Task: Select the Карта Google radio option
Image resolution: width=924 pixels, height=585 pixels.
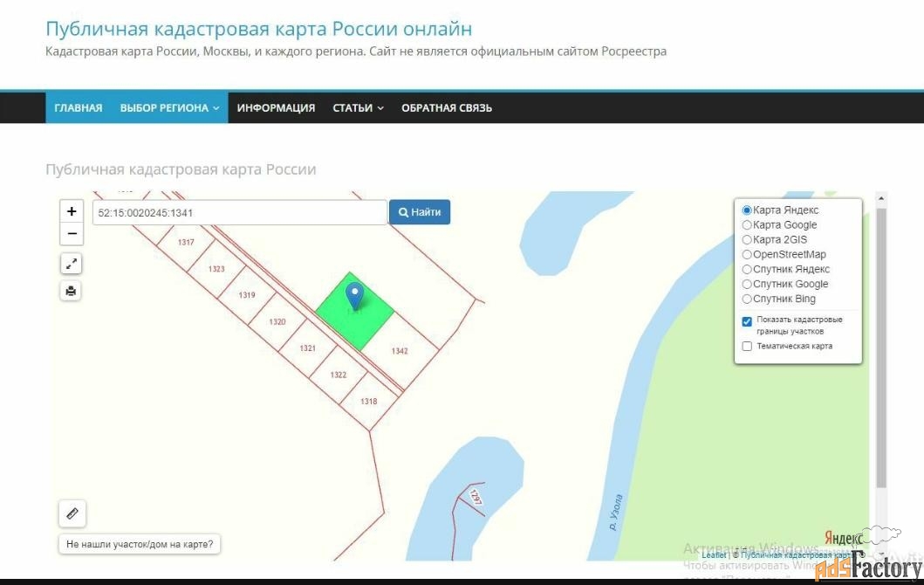Action: click(747, 225)
